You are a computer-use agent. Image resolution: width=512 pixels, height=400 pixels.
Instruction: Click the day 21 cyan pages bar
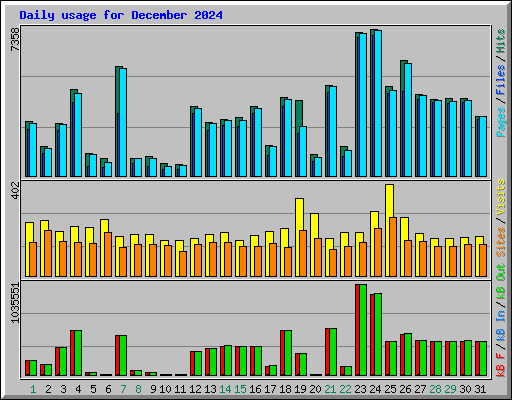(x=333, y=131)
